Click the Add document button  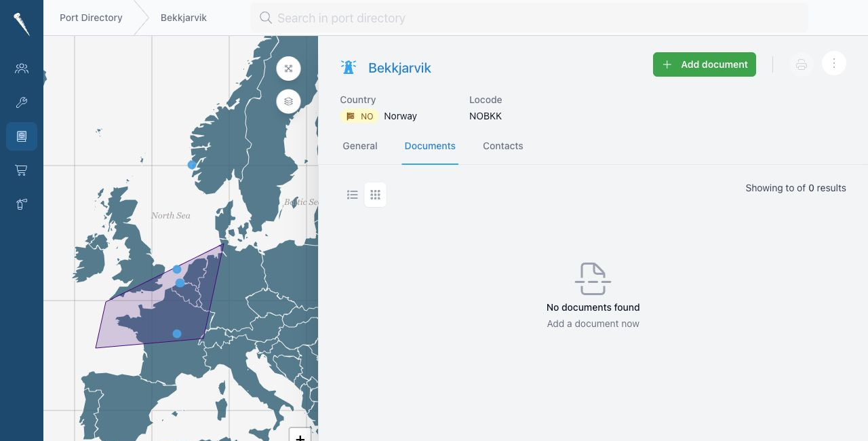click(705, 64)
